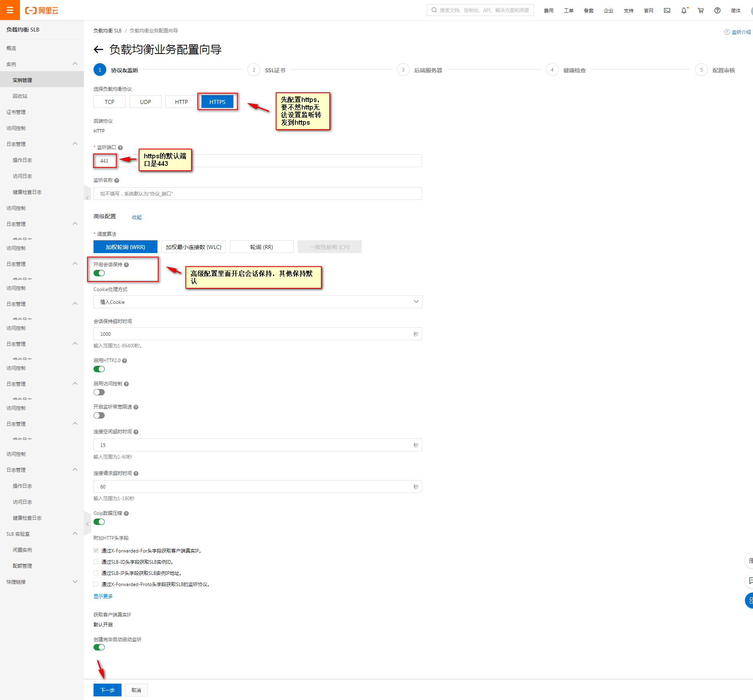Enable the 启用访问控制 switch
Viewport: 753px width, 700px height.
coord(99,392)
